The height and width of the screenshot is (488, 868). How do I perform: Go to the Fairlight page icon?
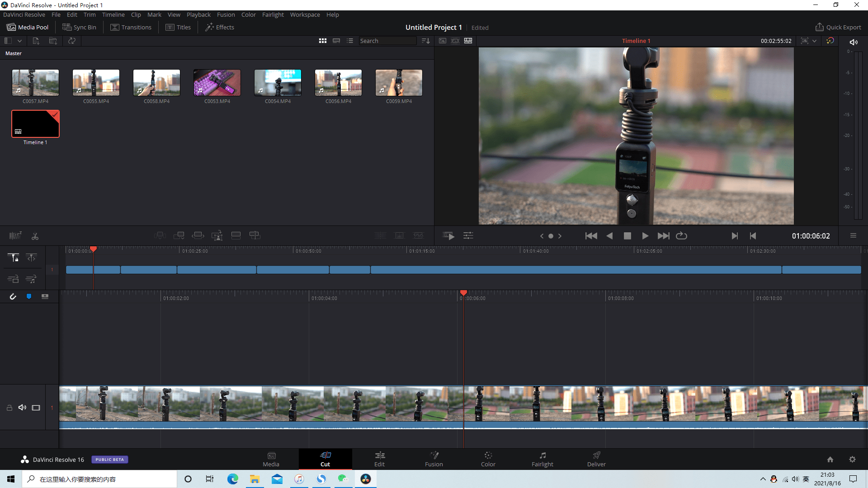(542, 459)
